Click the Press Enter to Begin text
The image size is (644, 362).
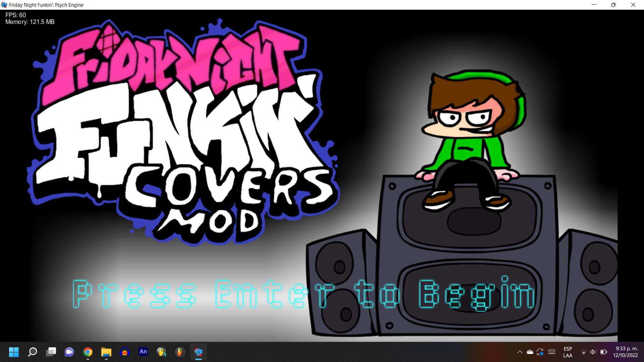point(304,294)
